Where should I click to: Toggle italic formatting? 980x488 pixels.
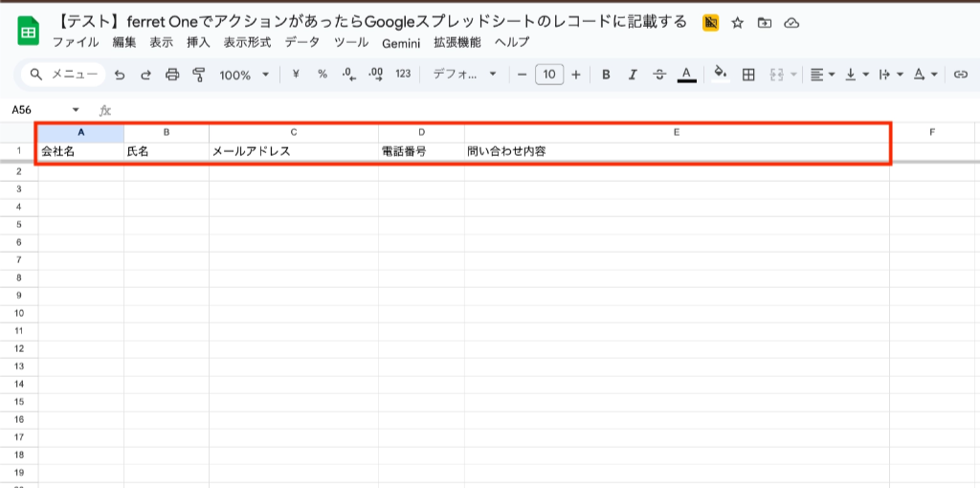click(x=633, y=75)
